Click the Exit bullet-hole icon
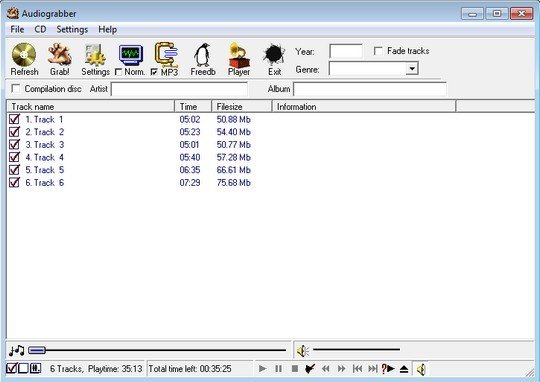Viewport: 540px width, 382px height. 274,55
